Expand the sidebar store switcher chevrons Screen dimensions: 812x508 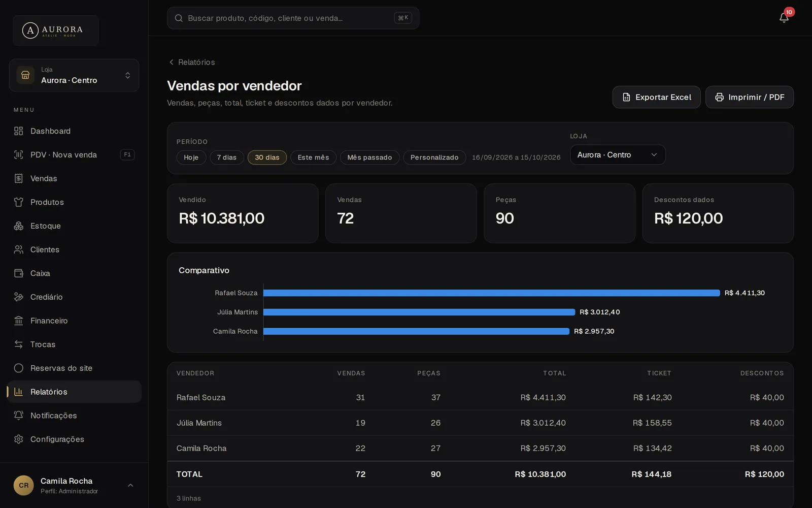128,75
